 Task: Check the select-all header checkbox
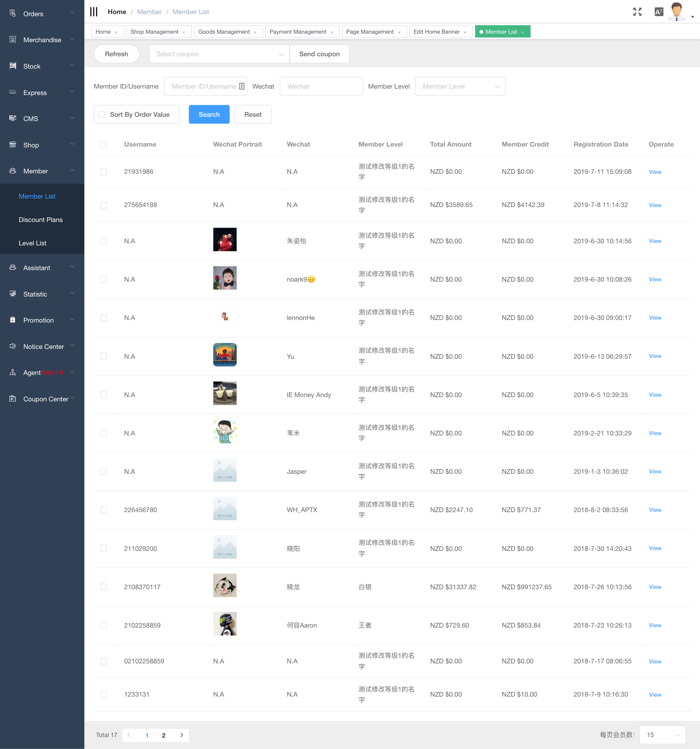(104, 144)
